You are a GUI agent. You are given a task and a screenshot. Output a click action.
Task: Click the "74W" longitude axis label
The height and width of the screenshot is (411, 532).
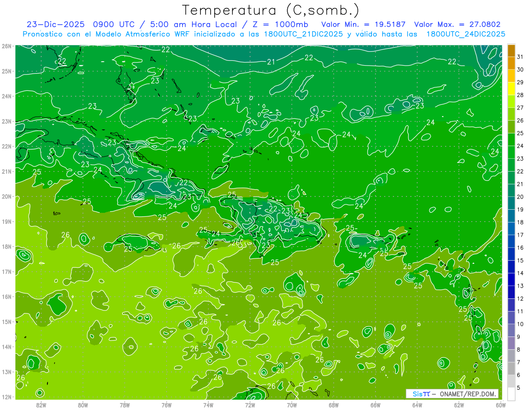click(x=208, y=404)
